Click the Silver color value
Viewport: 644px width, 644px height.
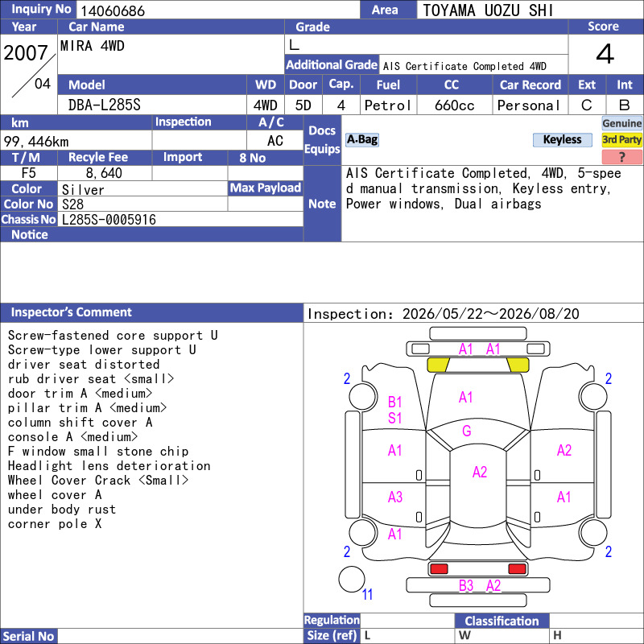(x=83, y=190)
